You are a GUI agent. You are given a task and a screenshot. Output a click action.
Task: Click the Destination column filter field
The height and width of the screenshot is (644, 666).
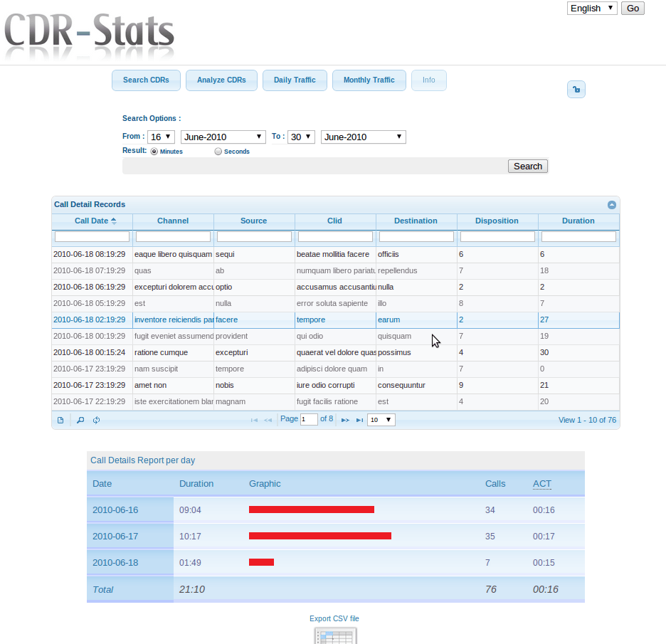click(416, 237)
